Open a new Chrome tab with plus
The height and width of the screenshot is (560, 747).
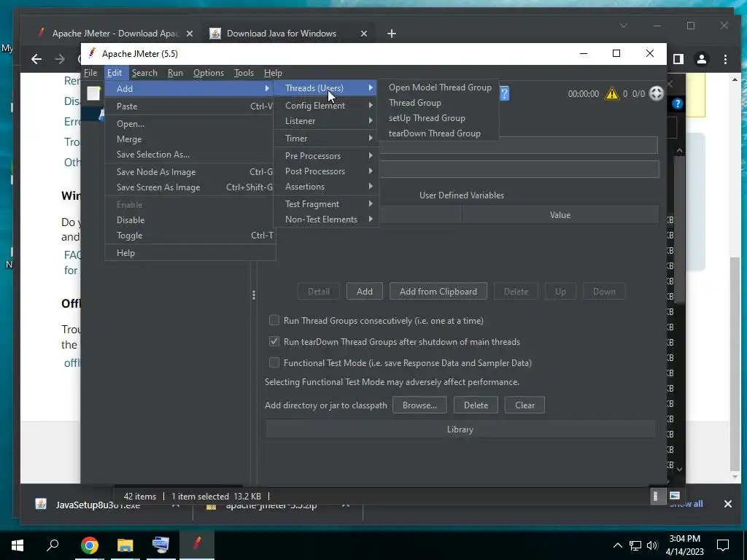point(392,34)
